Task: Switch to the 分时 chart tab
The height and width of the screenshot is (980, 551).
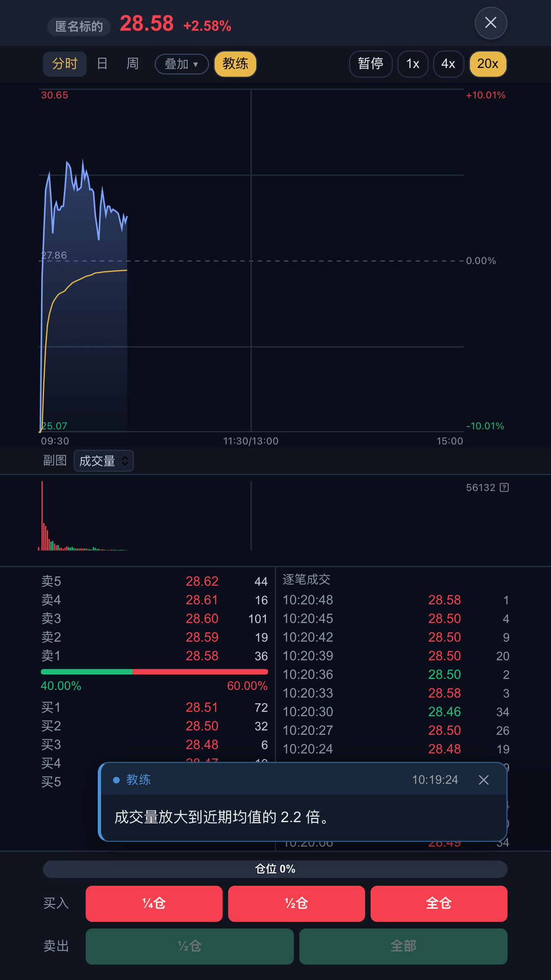Action: 65,64
